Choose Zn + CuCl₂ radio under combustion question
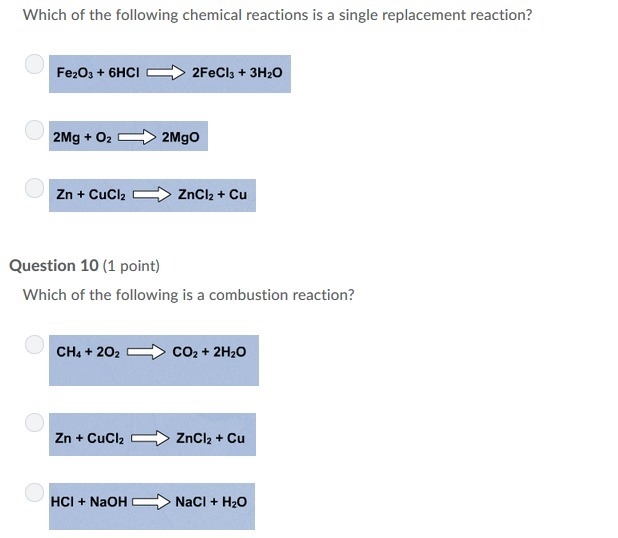Image resolution: width=618 pixels, height=538 pixels. [x=34, y=422]
